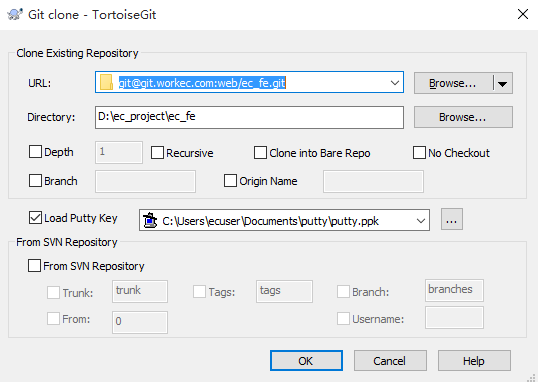538x382 pixels.
Task: Check Clone into Bare Repo
Action: click(x=260, y=153)
